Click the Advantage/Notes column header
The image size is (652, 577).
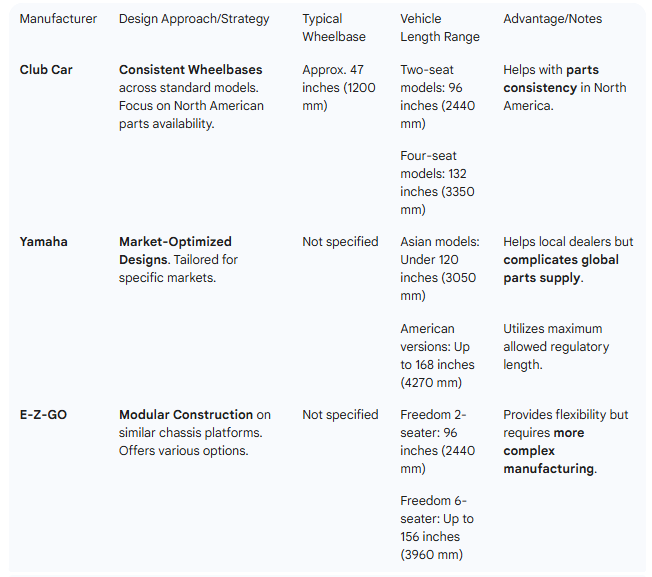click(x=553, y=19)
